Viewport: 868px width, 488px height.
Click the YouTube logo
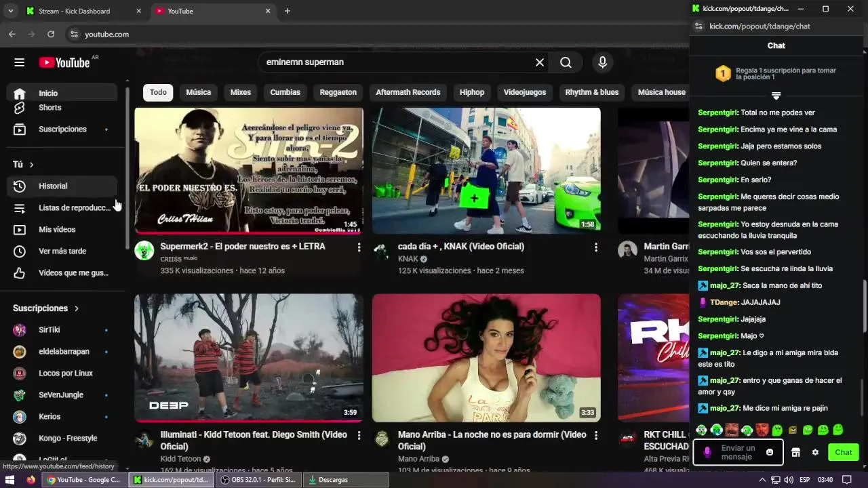64,62
